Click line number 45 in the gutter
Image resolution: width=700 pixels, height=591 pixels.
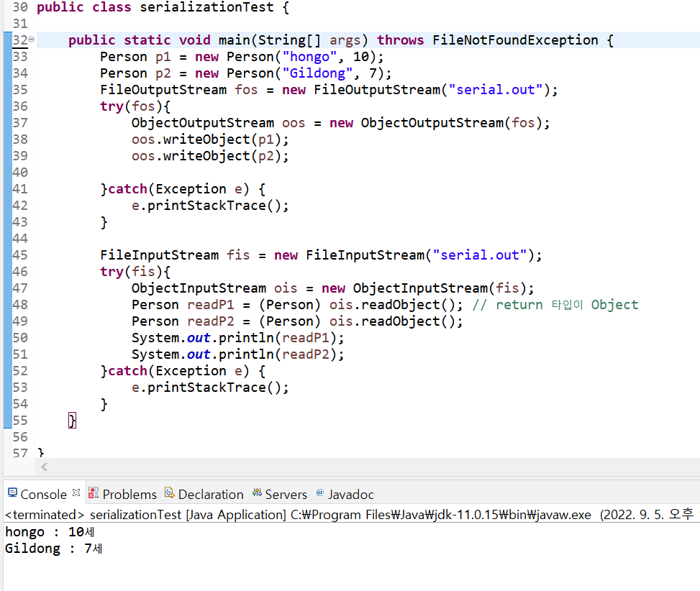20,255
